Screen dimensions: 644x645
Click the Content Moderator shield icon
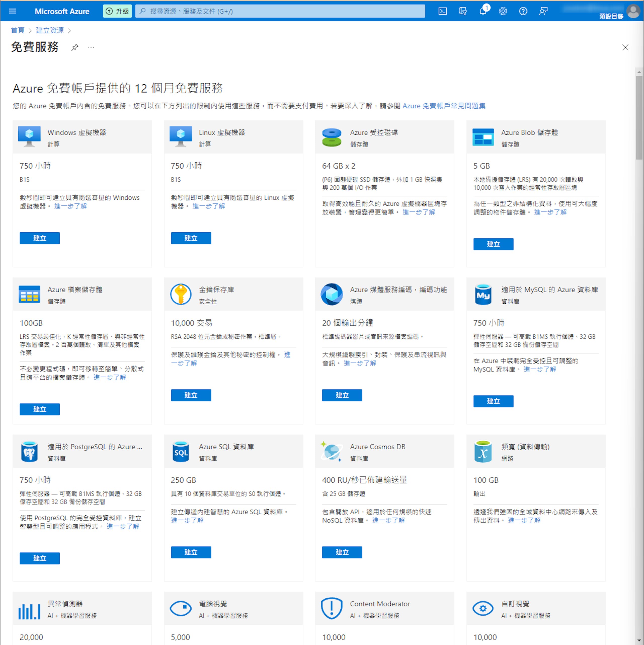[x=332, y=608]
